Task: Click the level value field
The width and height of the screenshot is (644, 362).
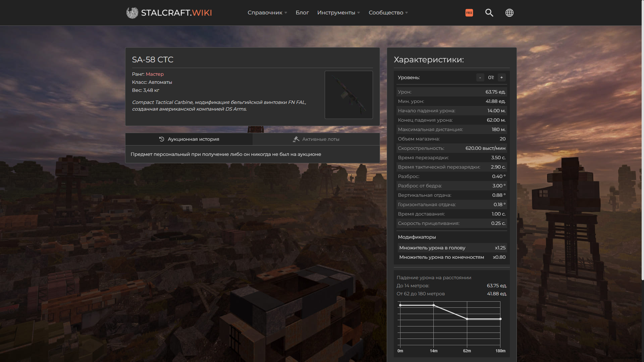Action: (x=491, y=77)
